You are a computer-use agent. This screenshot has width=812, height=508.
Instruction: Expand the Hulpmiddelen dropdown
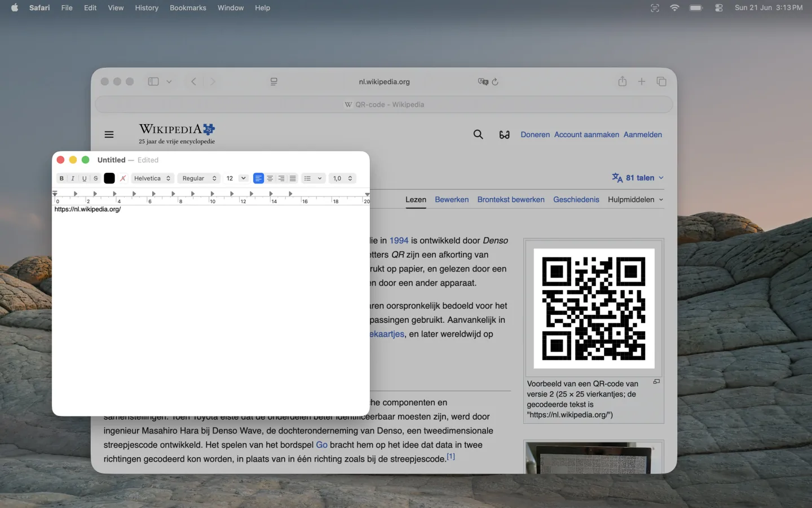(636, 200)
